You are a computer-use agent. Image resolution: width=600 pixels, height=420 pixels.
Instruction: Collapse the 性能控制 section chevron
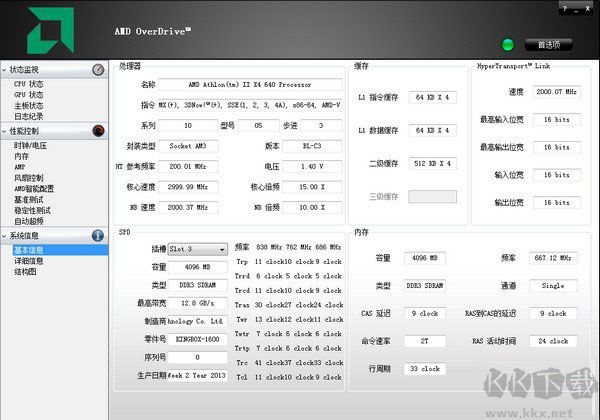(4, 131)
